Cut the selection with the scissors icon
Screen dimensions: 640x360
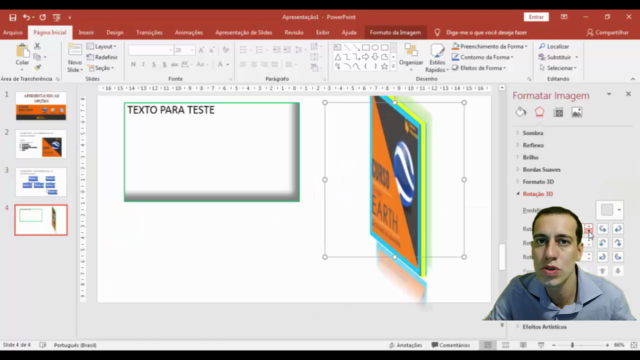(x=37, y=46)
